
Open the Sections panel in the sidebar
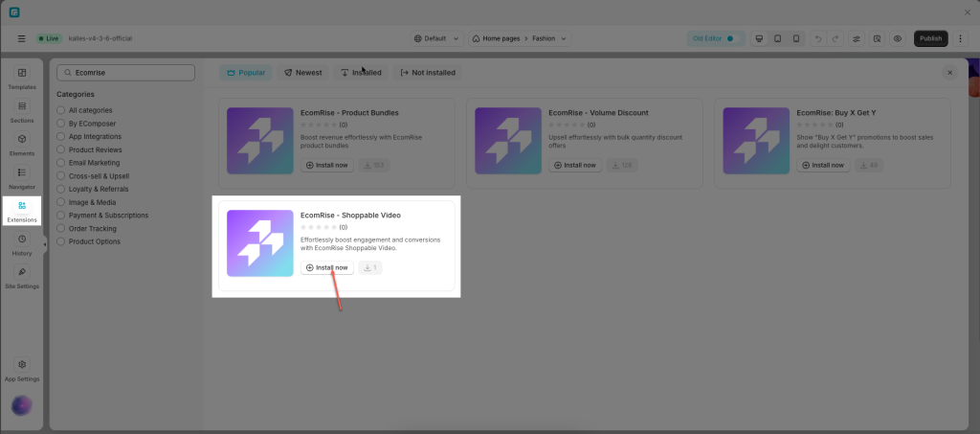[22, 112]
